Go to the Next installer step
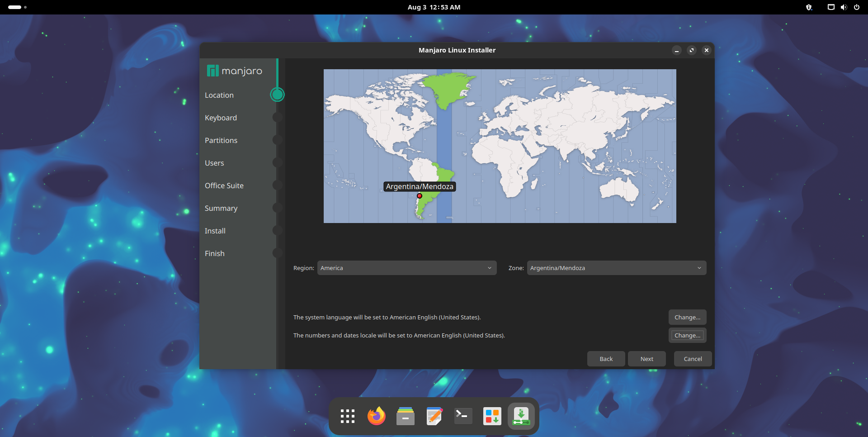868x437 pixels. click(x=647, y=359)
